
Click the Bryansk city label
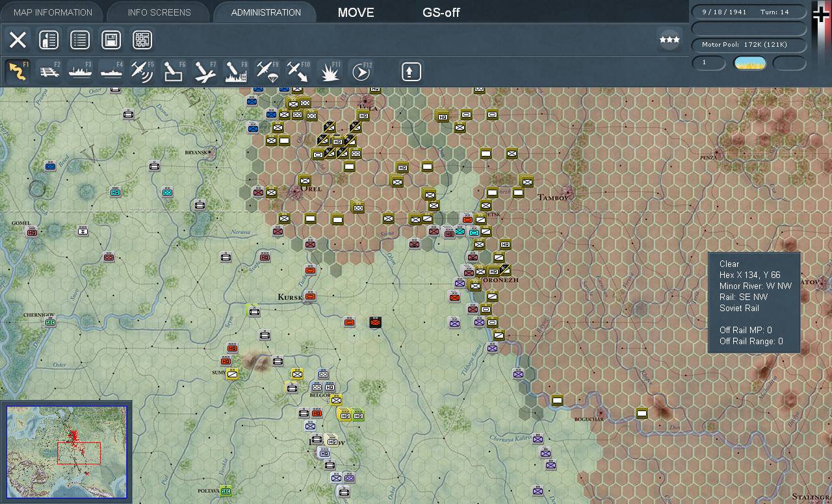click(196, 153)
